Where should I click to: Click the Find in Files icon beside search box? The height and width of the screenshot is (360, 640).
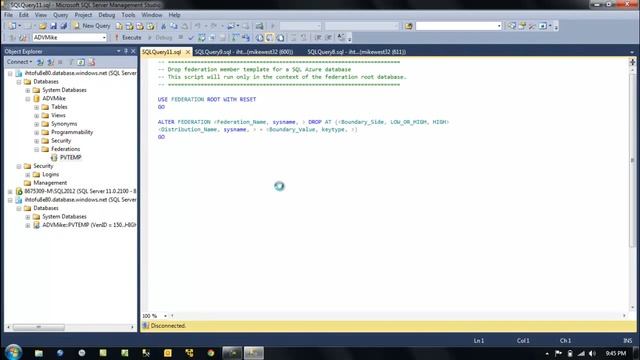point(409,26)
